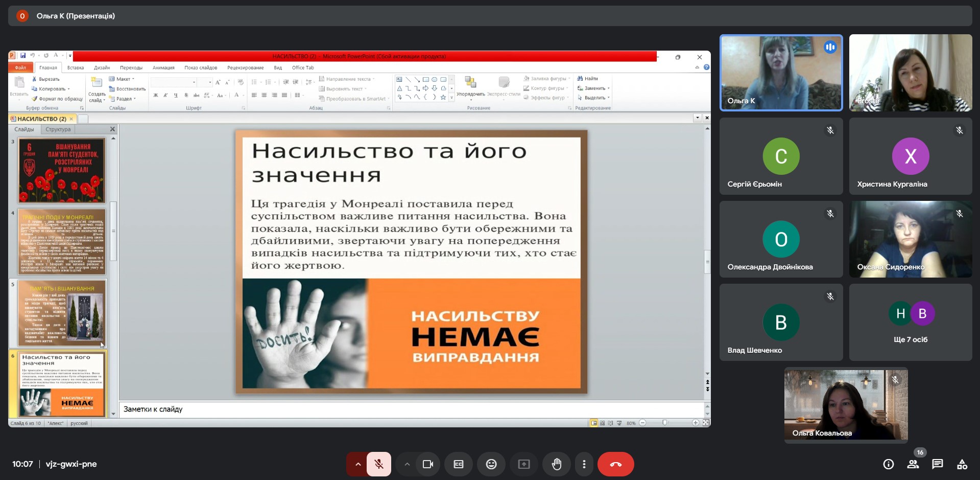Show the participants list icon

coord(913,464)
